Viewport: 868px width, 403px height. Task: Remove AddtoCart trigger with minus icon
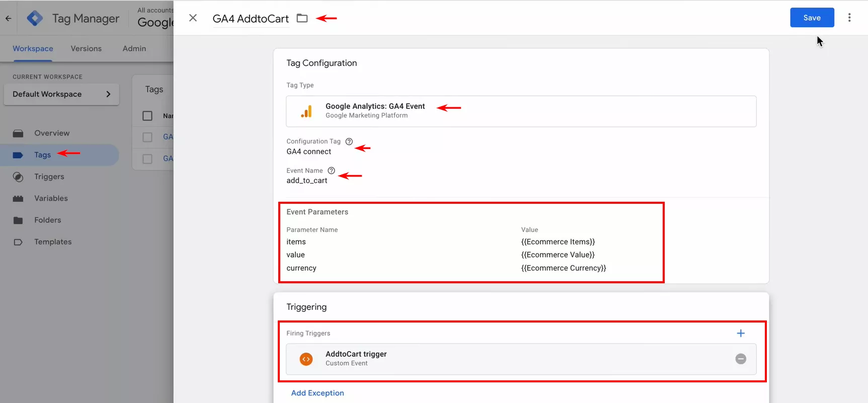click(x=741, y=359)
